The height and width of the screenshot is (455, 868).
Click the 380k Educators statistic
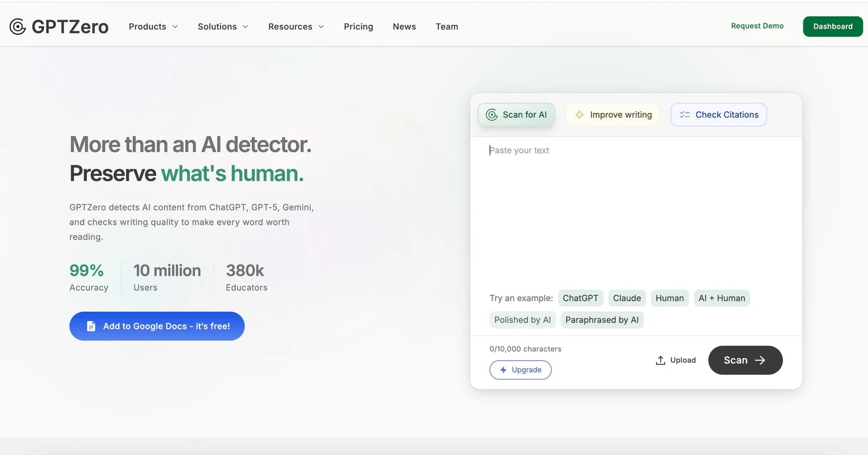[x=246, y=277]
